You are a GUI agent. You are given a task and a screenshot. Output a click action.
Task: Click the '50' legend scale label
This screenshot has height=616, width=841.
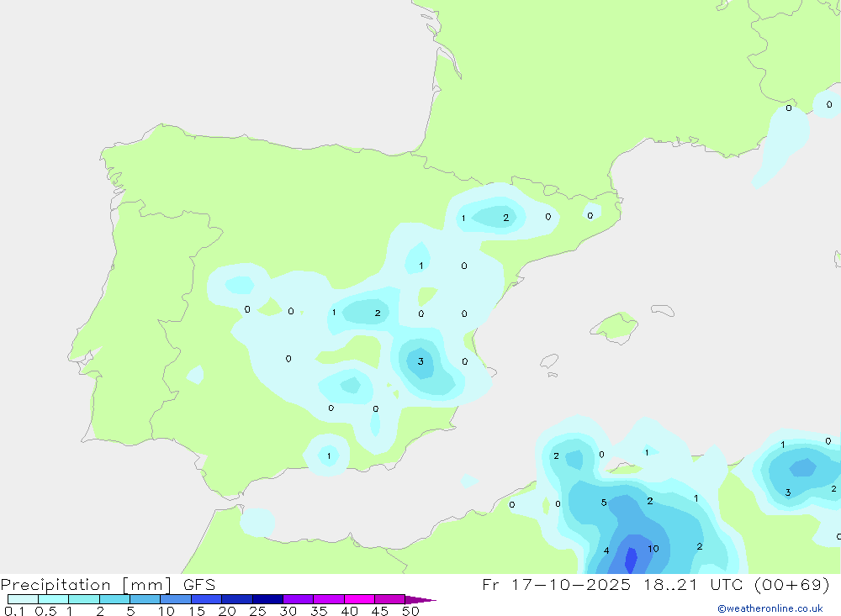[410, 611]
